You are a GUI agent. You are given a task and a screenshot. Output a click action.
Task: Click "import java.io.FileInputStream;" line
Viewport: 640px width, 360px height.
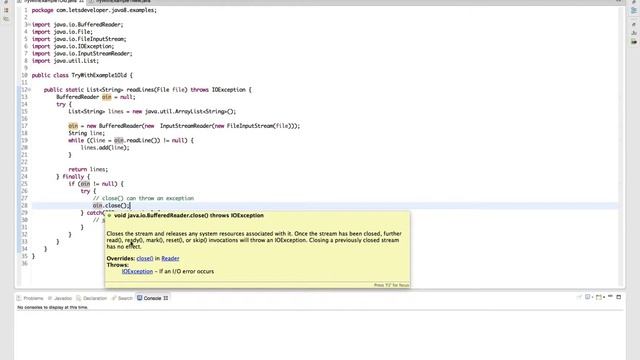click(x=79, y=39)
